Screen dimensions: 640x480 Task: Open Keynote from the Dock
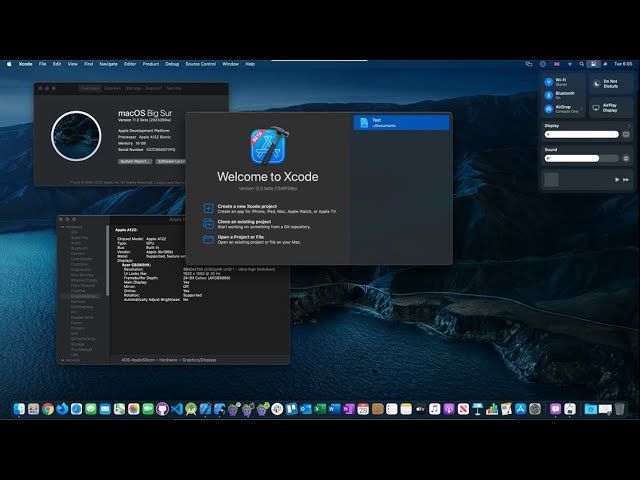click(x=478, y=409)
